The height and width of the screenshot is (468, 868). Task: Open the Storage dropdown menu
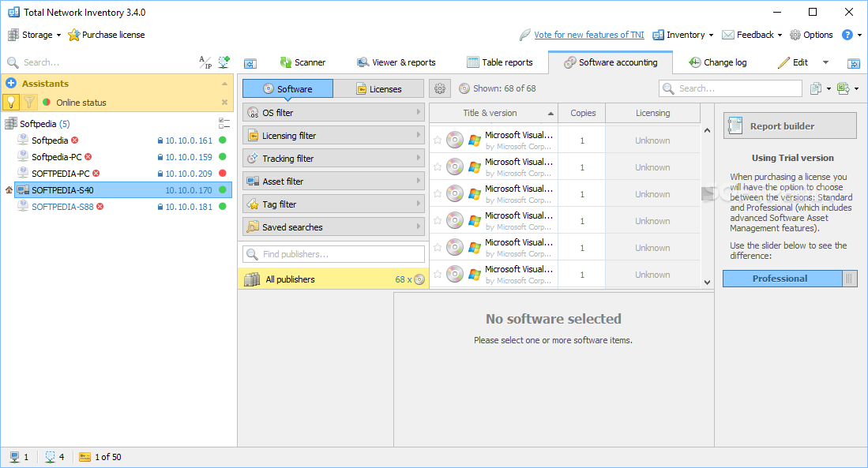click(x=34, y=35)
